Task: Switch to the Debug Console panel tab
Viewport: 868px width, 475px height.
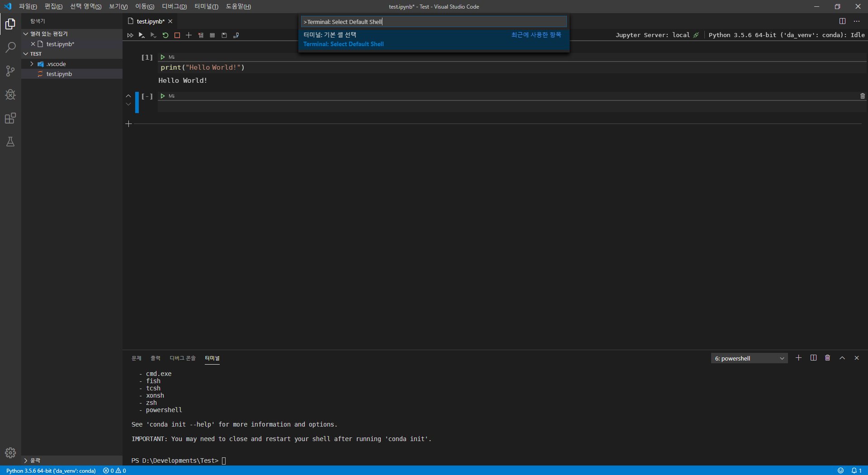Action: (183, 358)
